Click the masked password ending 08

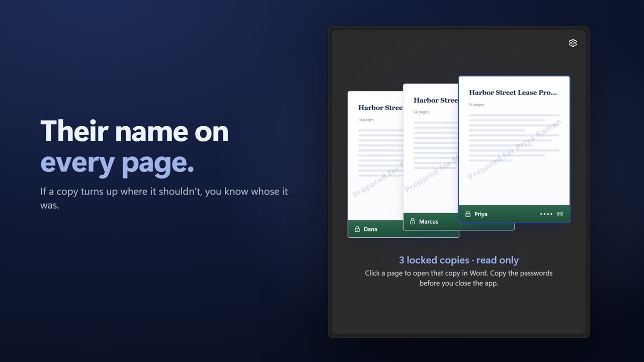point(551,214)
